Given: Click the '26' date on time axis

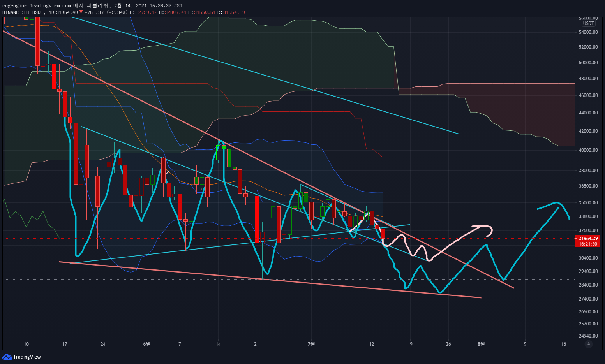Looking at the screenshot, I should [448, 344].
